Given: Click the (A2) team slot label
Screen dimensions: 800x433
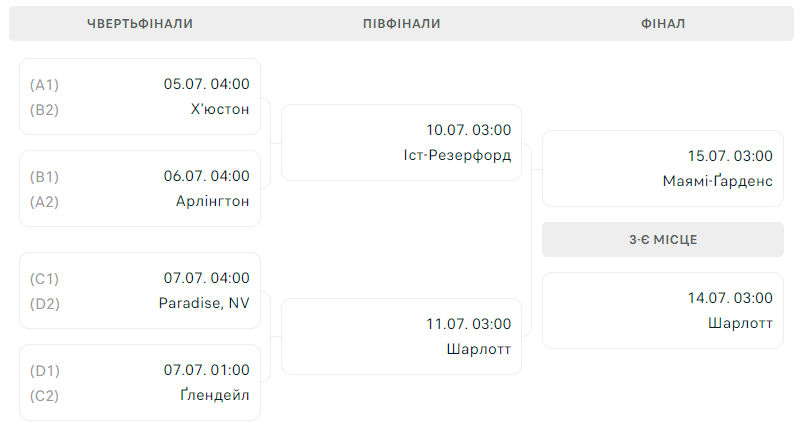Looking at the screenshot, I should tap(44, 202).
